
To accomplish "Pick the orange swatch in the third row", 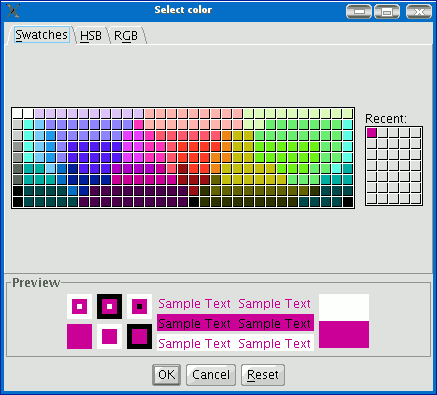I will tap(227, 135).
